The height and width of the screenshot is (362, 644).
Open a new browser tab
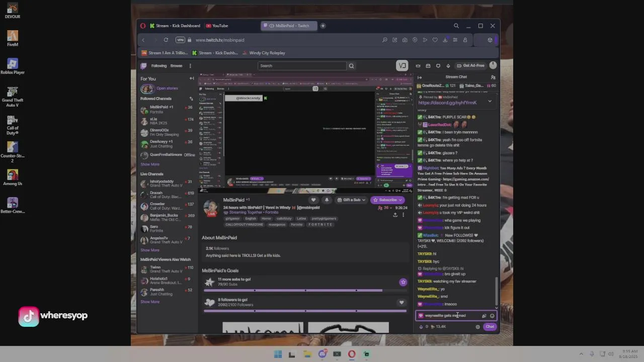click(323, 26)
